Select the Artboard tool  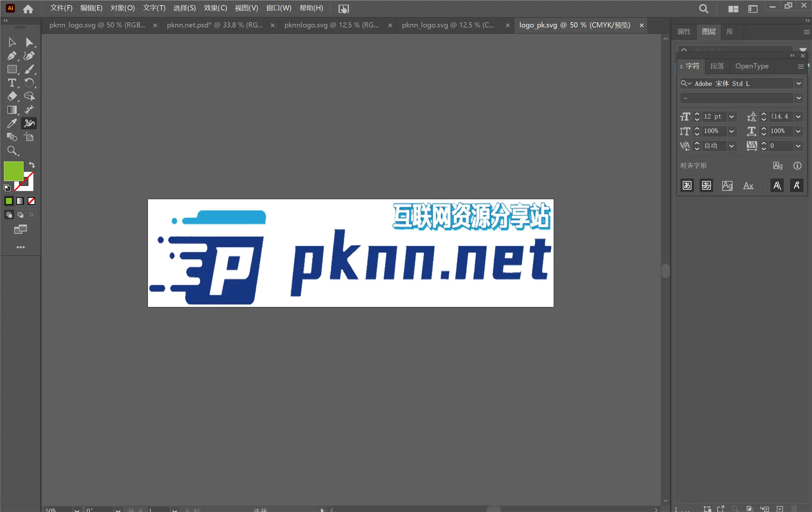click(29, 137)
